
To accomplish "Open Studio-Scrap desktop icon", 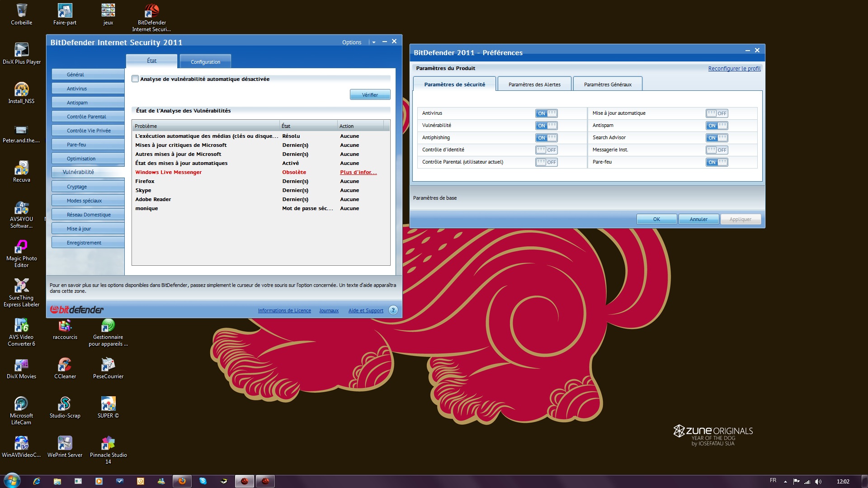I will 65,407.
